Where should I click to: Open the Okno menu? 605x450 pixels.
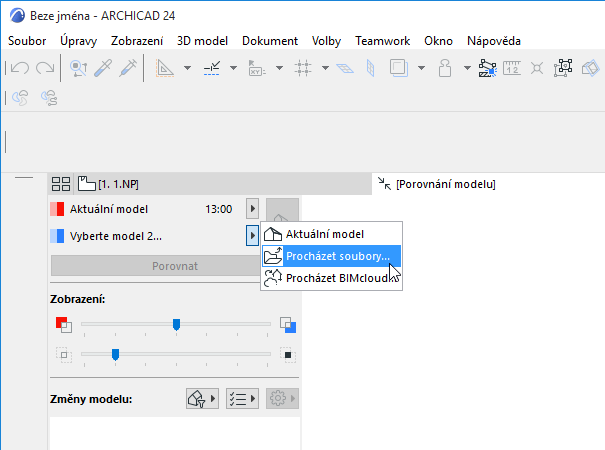click(438, 41)
